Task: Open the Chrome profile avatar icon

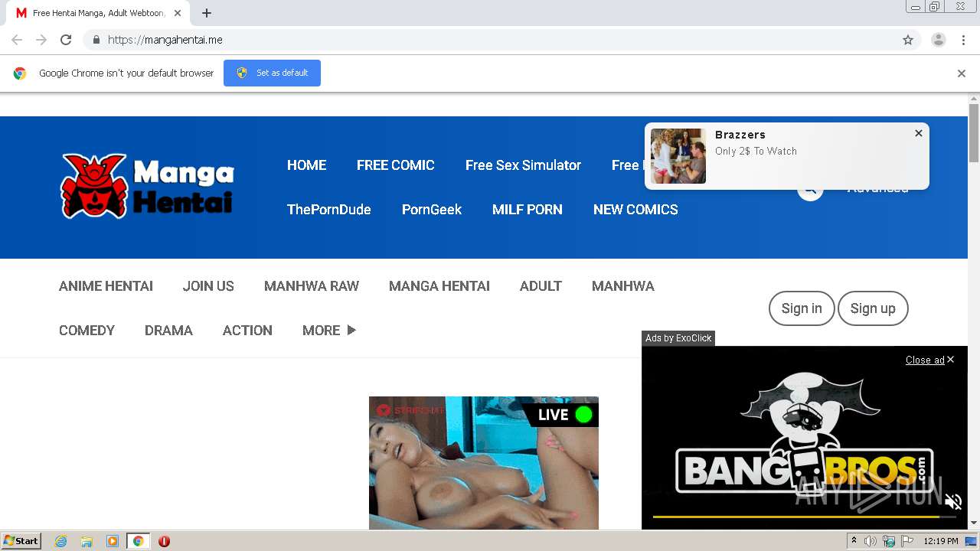Action: pos(939,40)
